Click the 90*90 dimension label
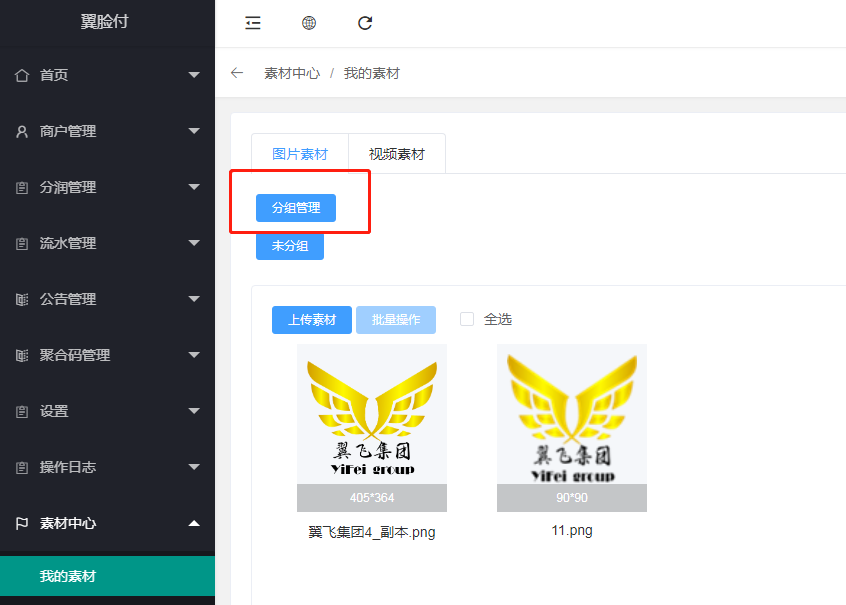 572,498
